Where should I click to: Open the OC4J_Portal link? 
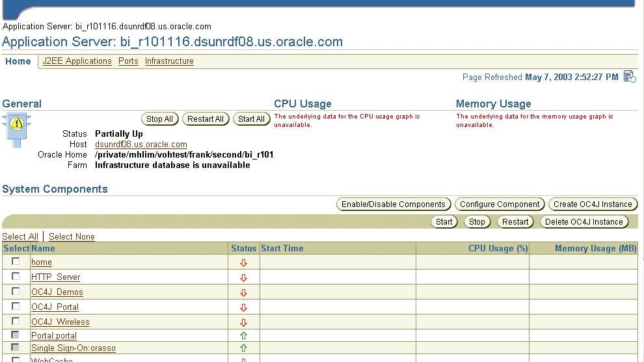pyautogui.click(x=55, y=307)
